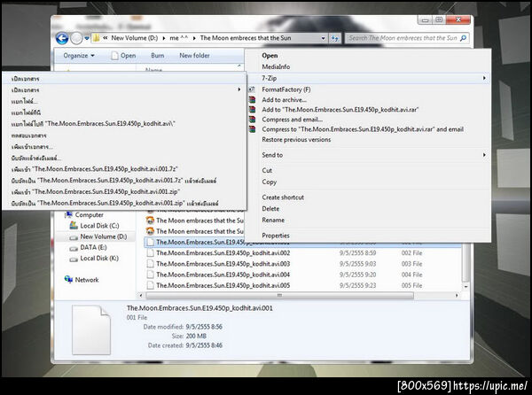Click the file icon of kodhit.avi.003
This screenshot has width=532, height=395.
point(151,264)
